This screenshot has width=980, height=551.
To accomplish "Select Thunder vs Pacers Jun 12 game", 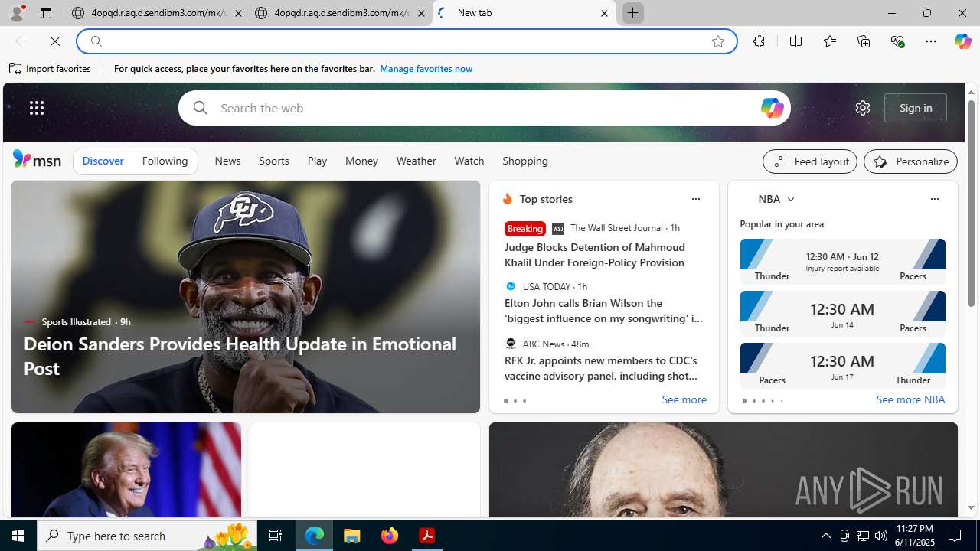I will tap(842, 262).
